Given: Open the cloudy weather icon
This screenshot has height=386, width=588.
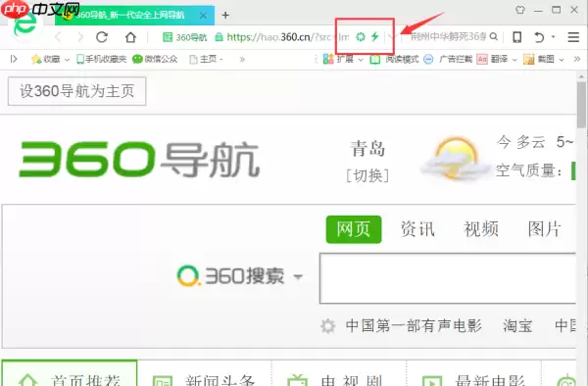Looking at the screenshot, I should pos(456,158).
